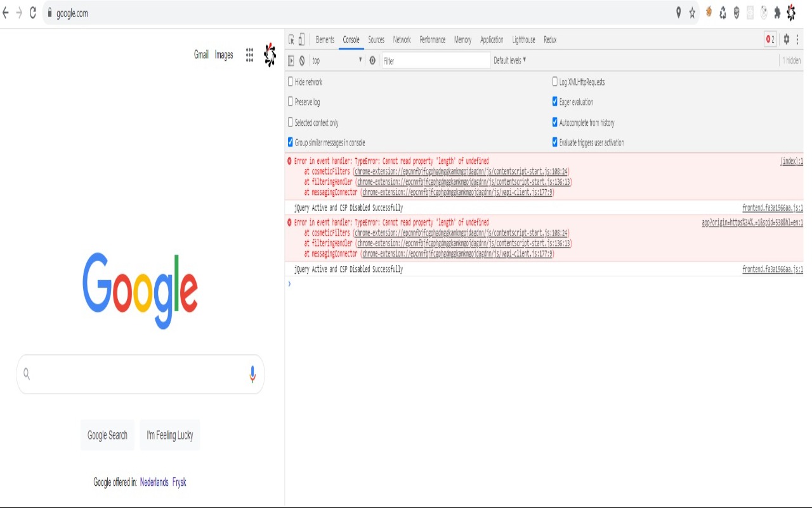Open first frontend.fa3a1966aa.js:1 link
The image size is (812, 508).
(773, 208)
